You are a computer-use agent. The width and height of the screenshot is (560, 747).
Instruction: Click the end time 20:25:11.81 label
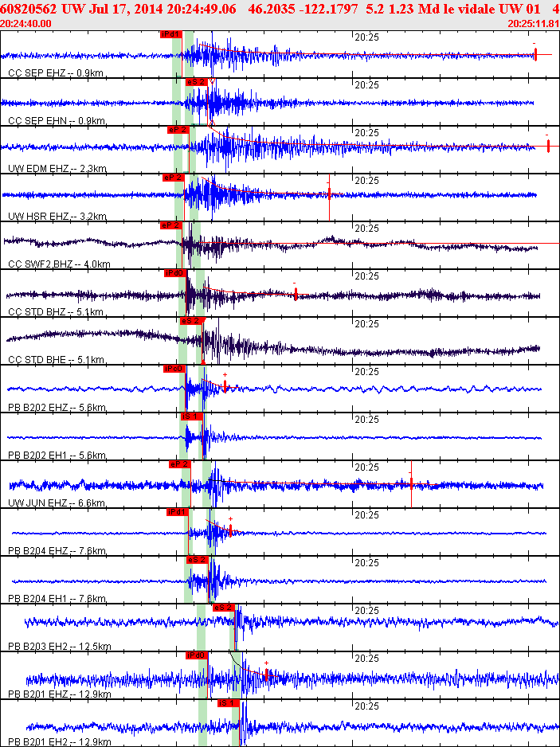click(533, 23)
